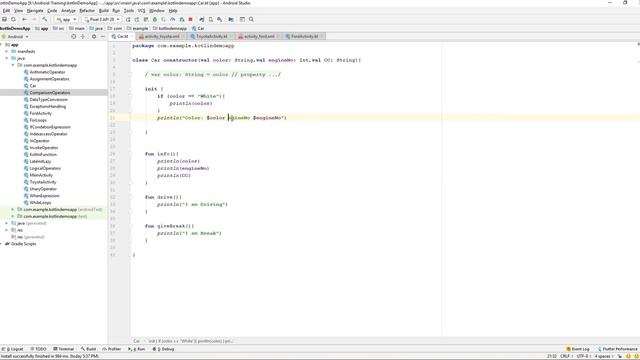Click the green Debug bug toolbar icon
Image resolution: width=640 pixels, height=360 pixels.
pos(155,19)
